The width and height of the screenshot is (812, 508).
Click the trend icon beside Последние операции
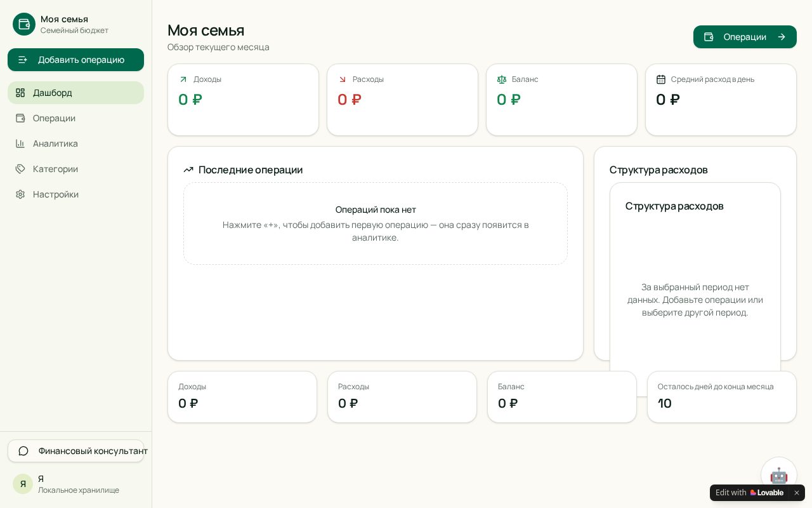tap(188, 170)
